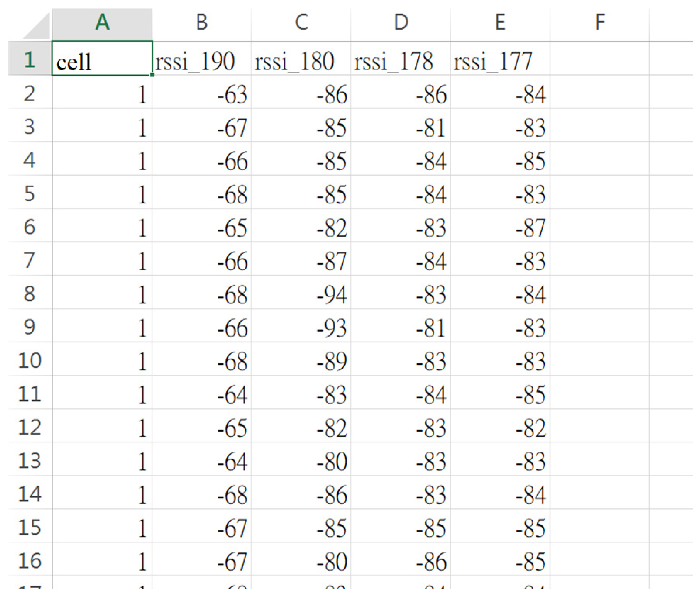Screen dimensions: 700x597
Task: Click the rssi_180 header cell
Action: pyautogui.click(x=301, y=59)
